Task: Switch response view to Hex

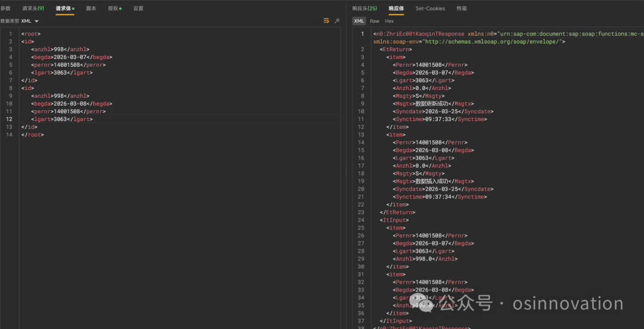Action: point(389,21)
